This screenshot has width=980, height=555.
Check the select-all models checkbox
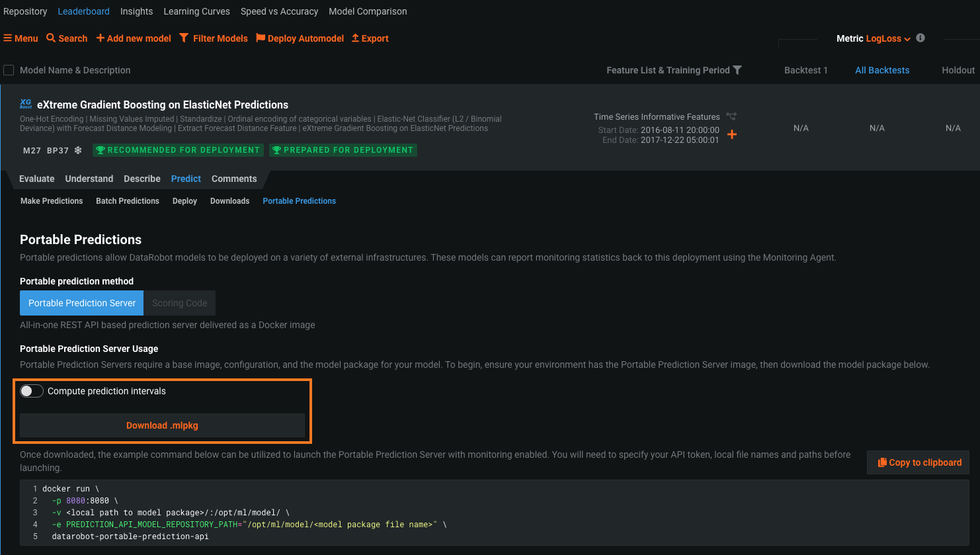(x=9, y=70)
